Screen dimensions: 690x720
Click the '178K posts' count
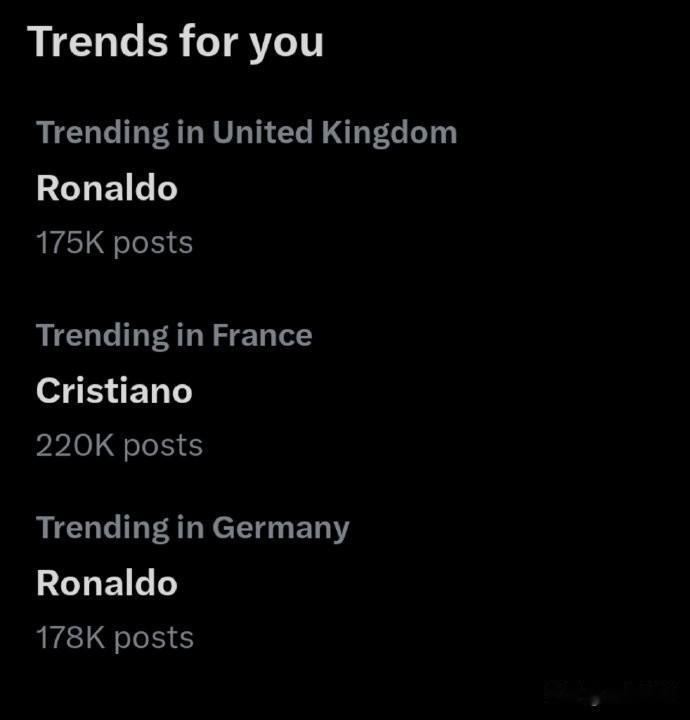[x=115, y=638]
